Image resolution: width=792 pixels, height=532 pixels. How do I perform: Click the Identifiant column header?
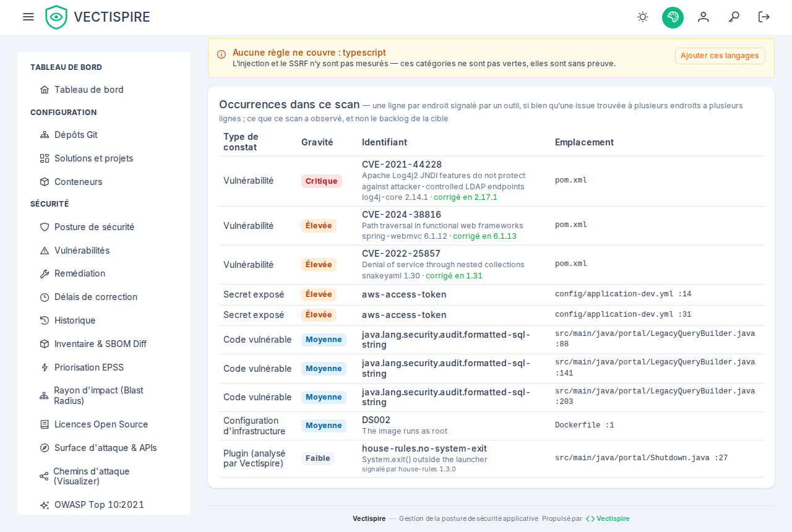click(x=385, y=142)
